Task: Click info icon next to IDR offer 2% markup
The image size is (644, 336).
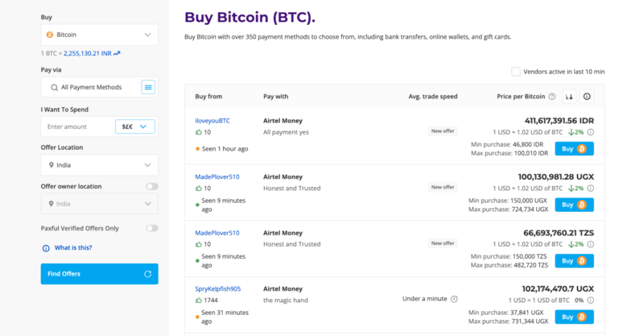Action: (590, 132)
